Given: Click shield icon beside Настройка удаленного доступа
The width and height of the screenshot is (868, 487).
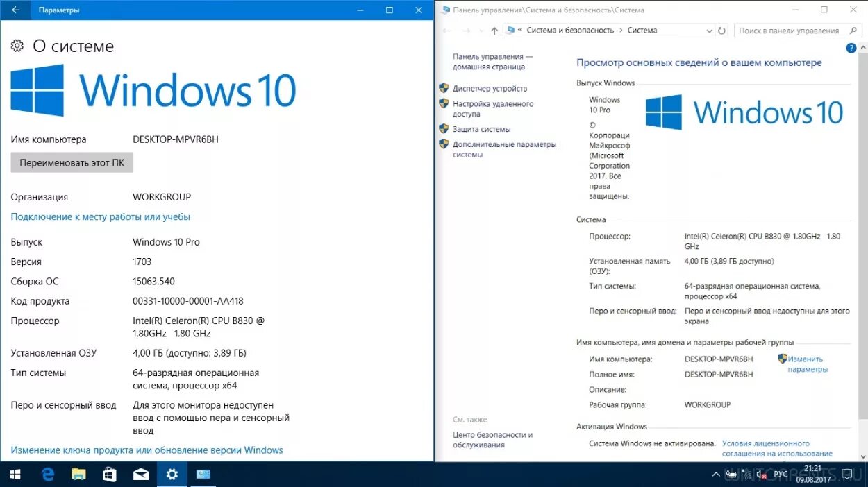Looking at the screenshot, I should click(444, 103).
